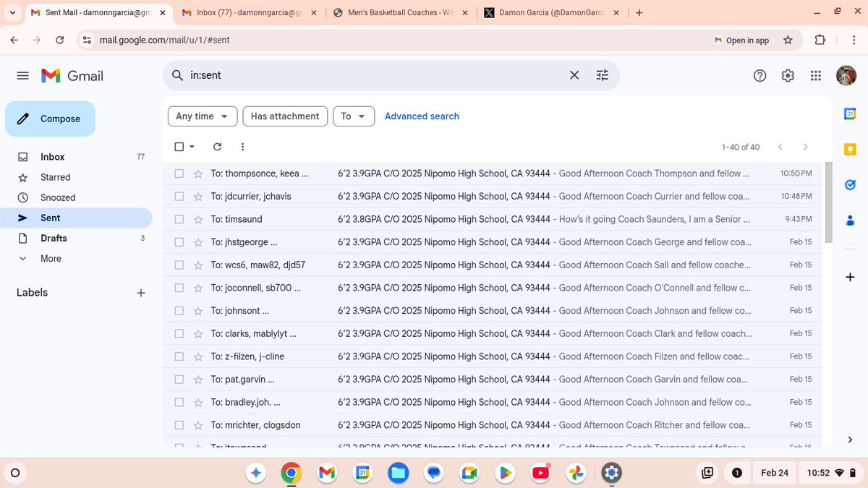This screenshot has width=868, height=488.
Task: Expand the select-all dropdown arrow
Action: click(x=192, y=147)
